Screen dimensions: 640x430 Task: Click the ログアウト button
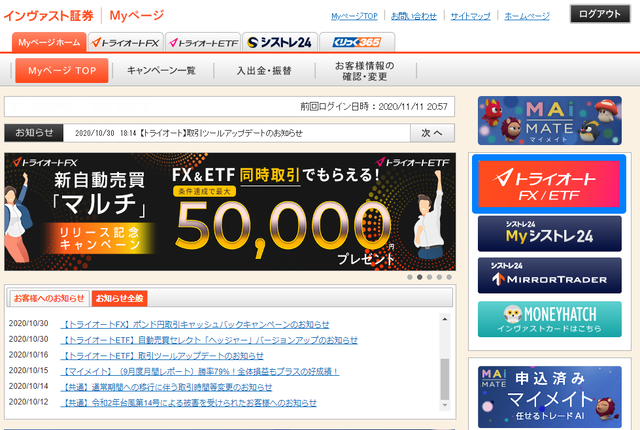click(600, 14)
